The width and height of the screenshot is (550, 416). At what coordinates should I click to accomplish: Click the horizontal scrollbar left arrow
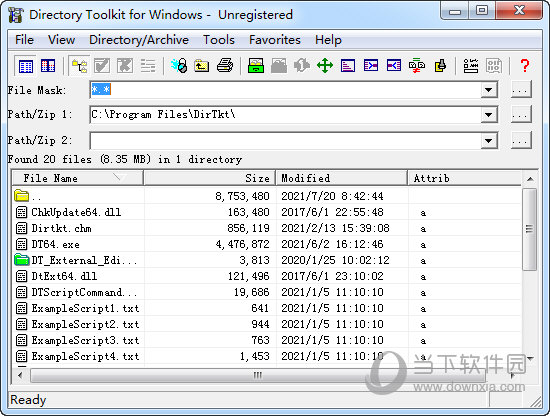coord(20,375)
